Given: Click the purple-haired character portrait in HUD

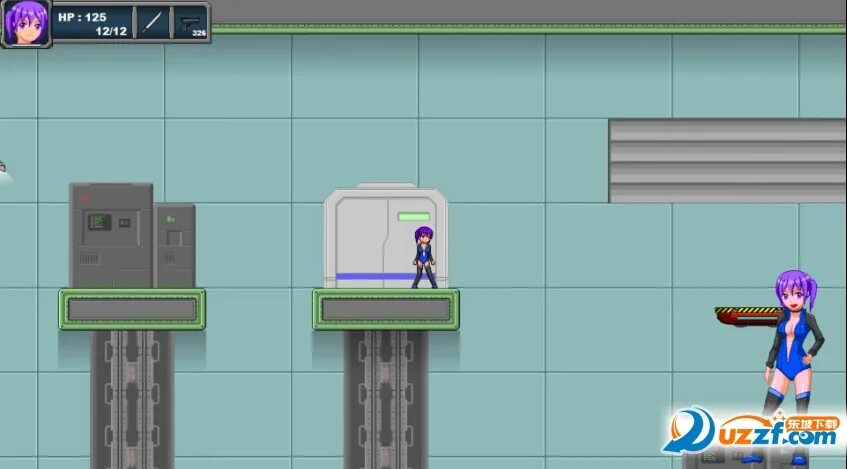Looking at the screenshot, I should click(26, 23).
